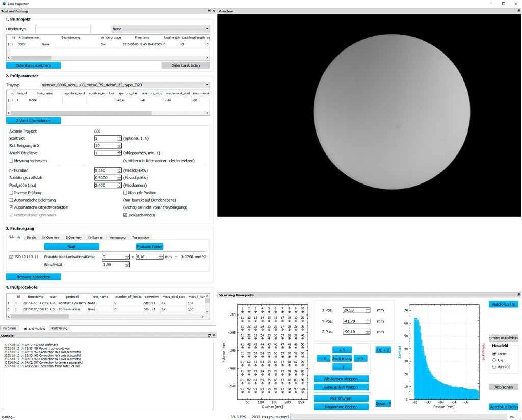Click the Lens Inspector title bar icon
The image size is (522, 420).
pos(4,3)
